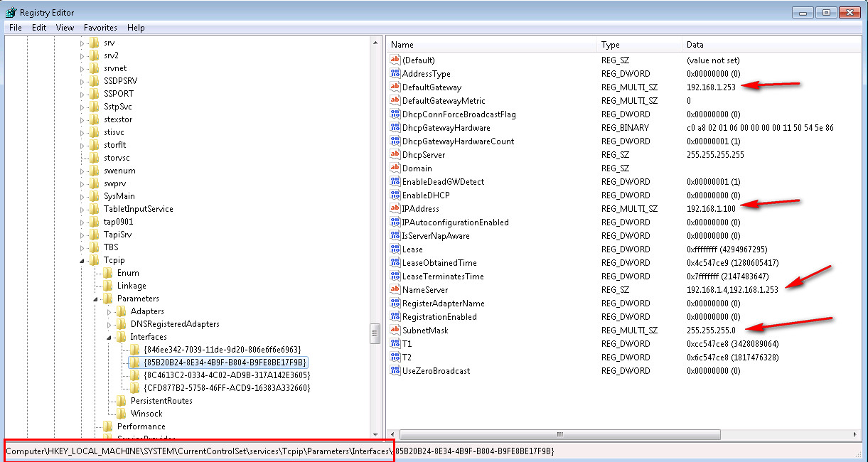Image resolution: width=868 pixels, height=462 pixels.
Task: Click the Type column header
Action: 637,45
